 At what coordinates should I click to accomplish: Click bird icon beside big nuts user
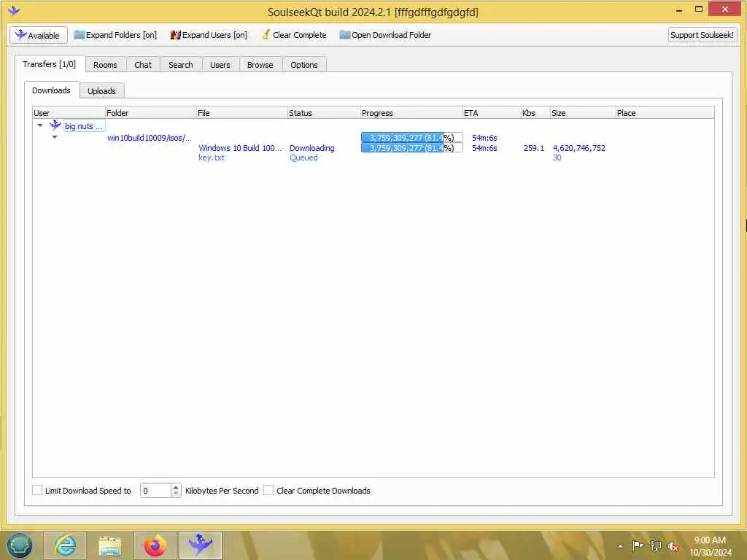point(55,125)
